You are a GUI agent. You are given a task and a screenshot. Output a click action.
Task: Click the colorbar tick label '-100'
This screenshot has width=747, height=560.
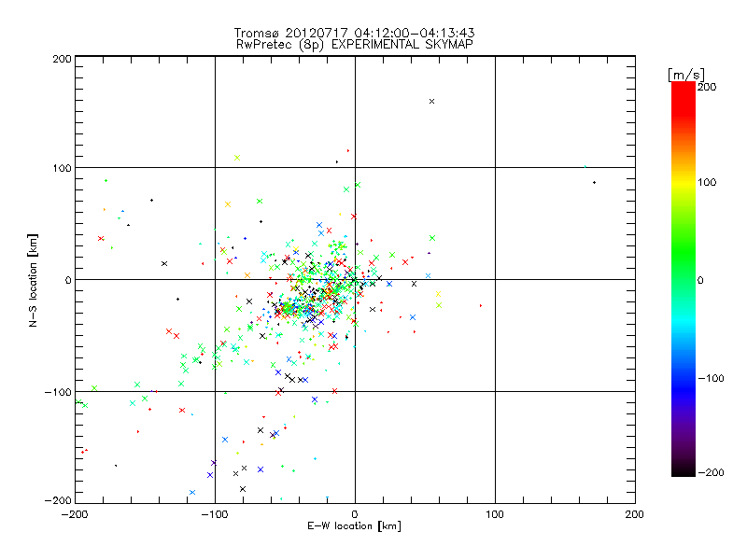[x=711, y=378]
